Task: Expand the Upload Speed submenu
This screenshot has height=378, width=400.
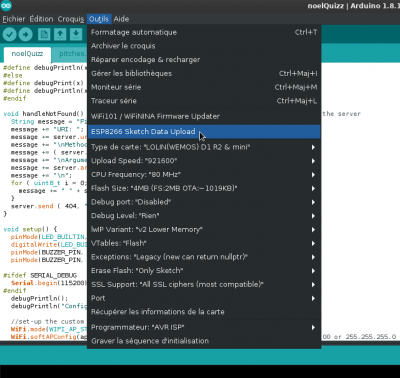Action: click(204, 161)
